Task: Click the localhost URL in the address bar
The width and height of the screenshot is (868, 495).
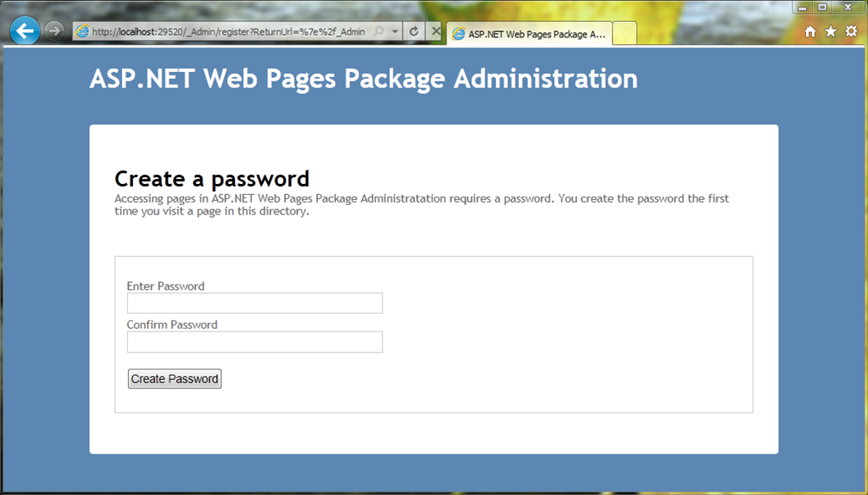Action: click(229, 32)
